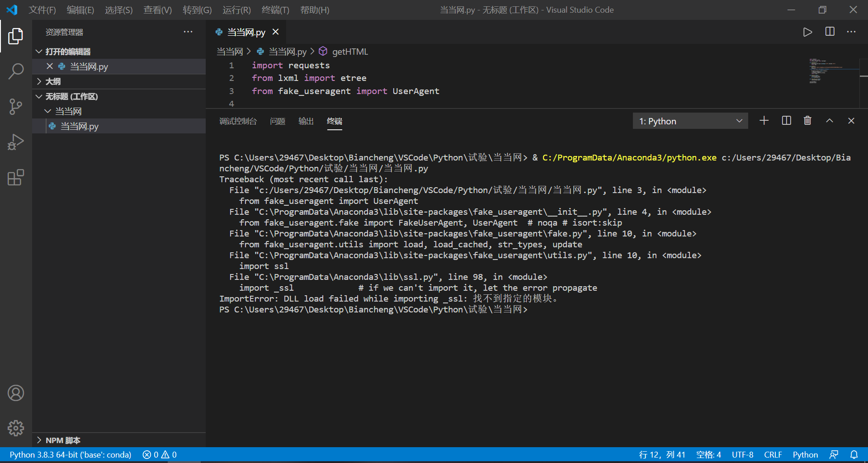Open the 编辑(E) menu
This screenshot has width=868, height=463.
pos(80,10)
